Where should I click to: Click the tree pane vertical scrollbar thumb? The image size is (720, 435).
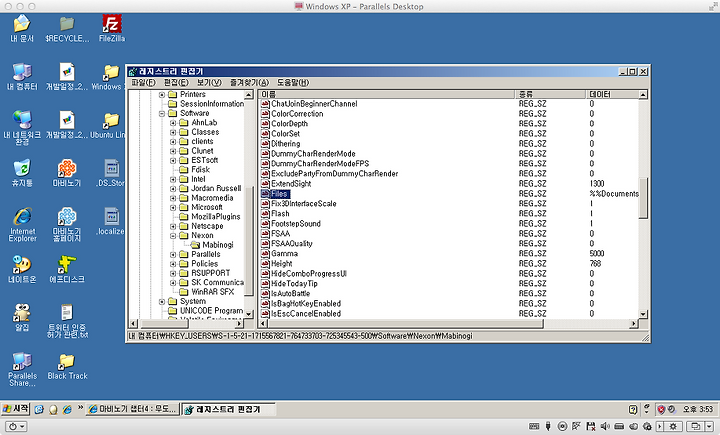[249, 241]
